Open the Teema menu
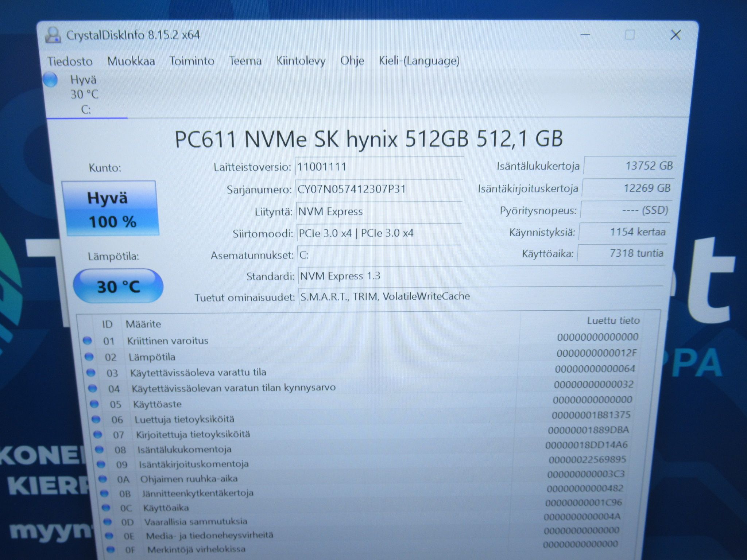The width and height of the screenshot is (747, 560). pyautogui.click(x=245, y=61)
